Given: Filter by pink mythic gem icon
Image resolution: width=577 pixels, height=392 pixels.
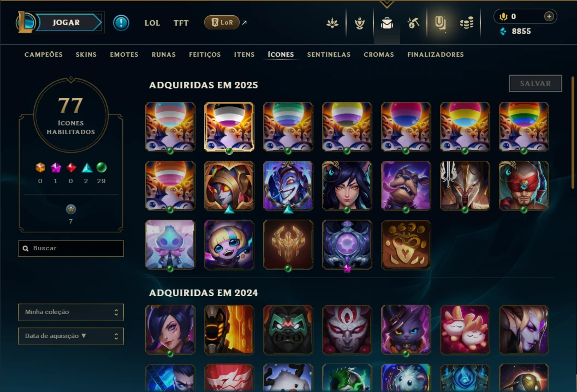Looking at the screenshot, I should pyautogui.click(x=56, y=167).
